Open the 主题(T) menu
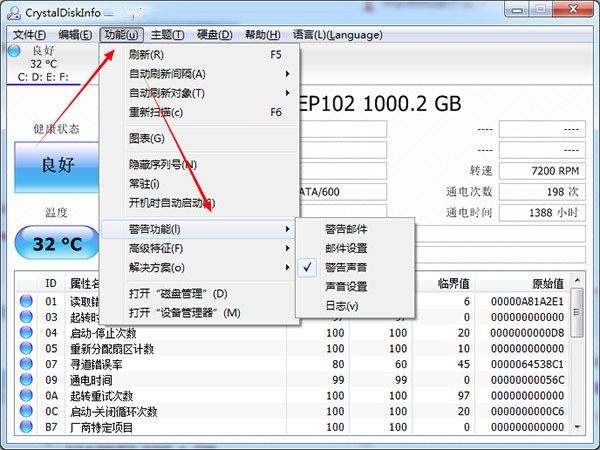 [167, 35]
